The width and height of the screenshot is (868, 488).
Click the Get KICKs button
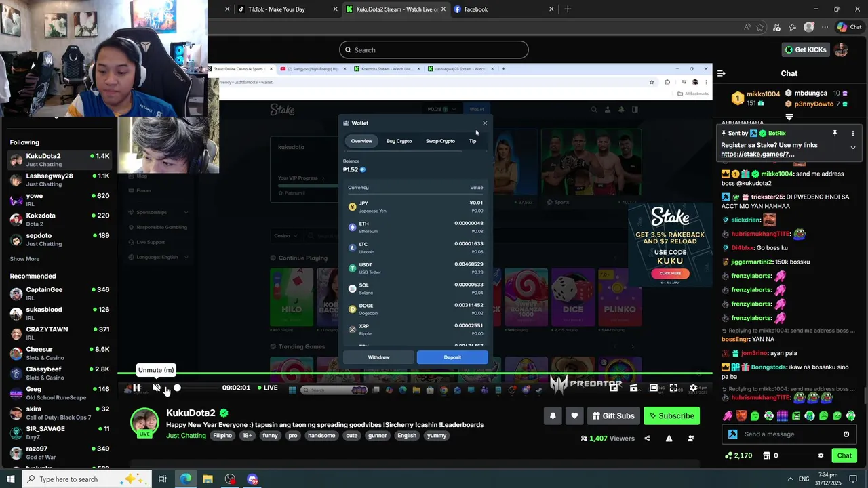(x=806, y=49)
